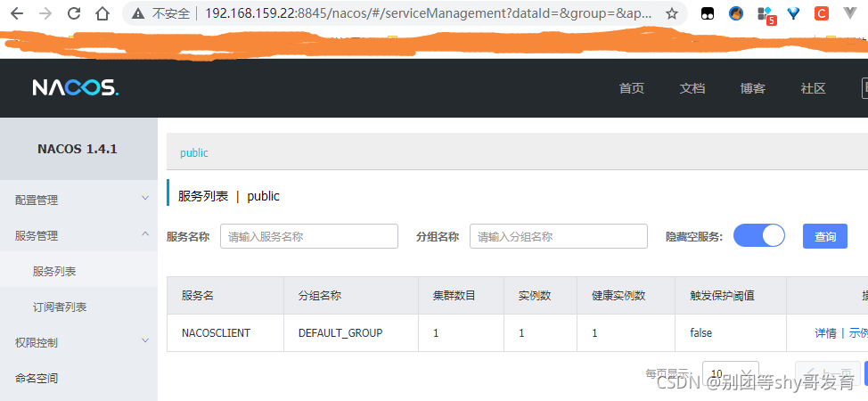Collapse the 服务管理 sidebar menu
The image size is (868, 401).
78,235
